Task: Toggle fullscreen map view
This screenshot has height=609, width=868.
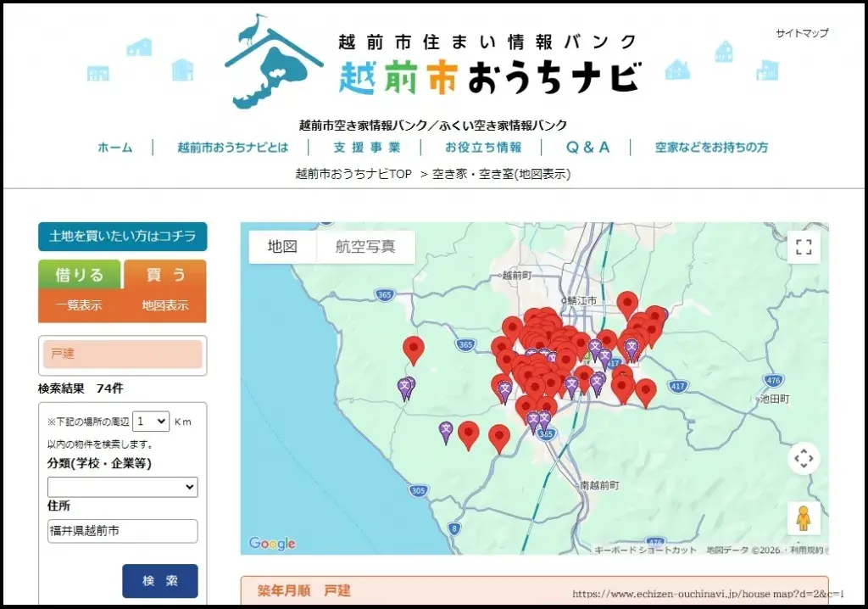Action: point(804,248)
